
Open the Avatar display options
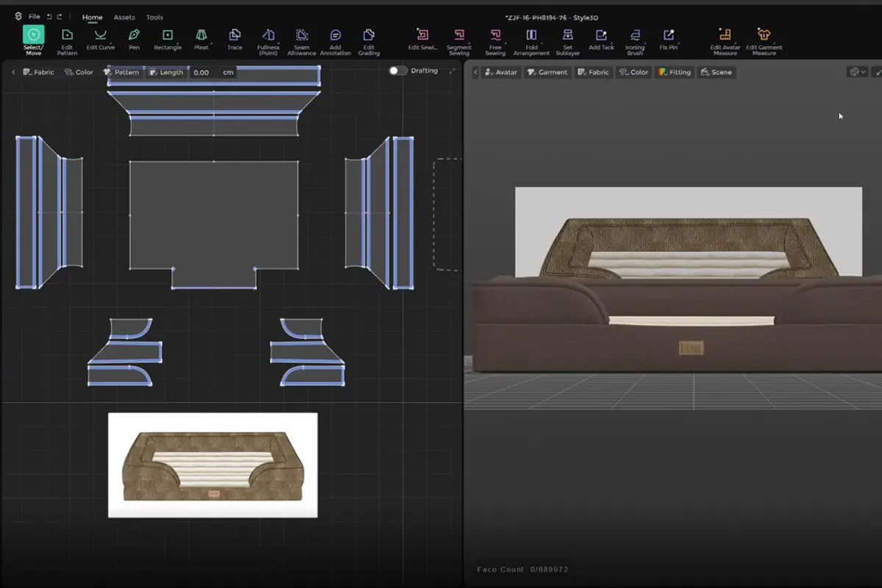coord(501,72)
